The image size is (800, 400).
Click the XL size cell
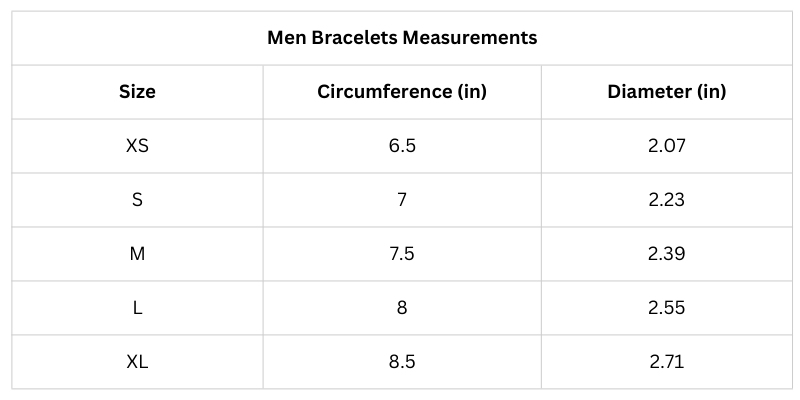click(x=137, y=362)
